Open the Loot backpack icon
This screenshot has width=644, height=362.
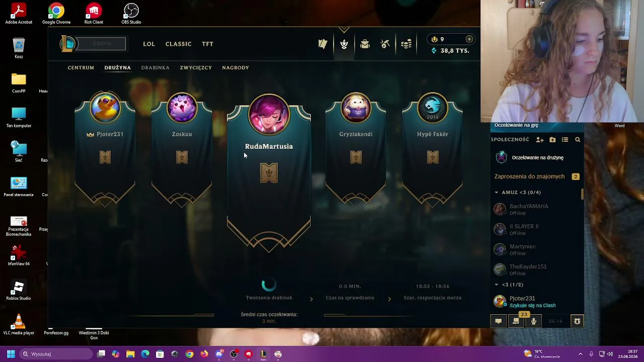point(365,44)
